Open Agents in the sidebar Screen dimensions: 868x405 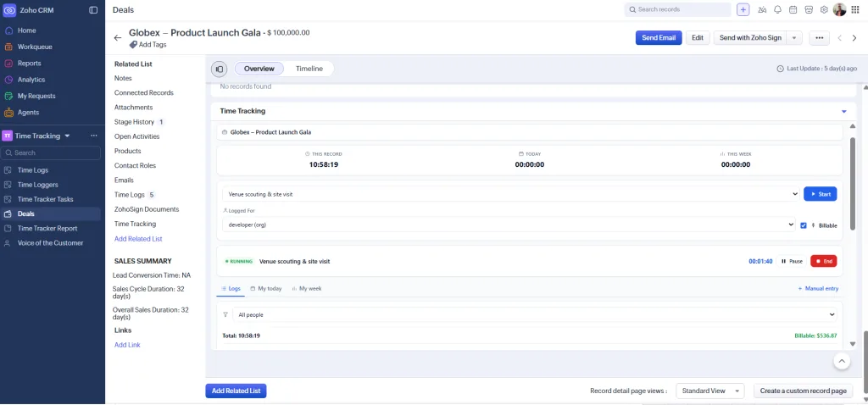(28, 113)
